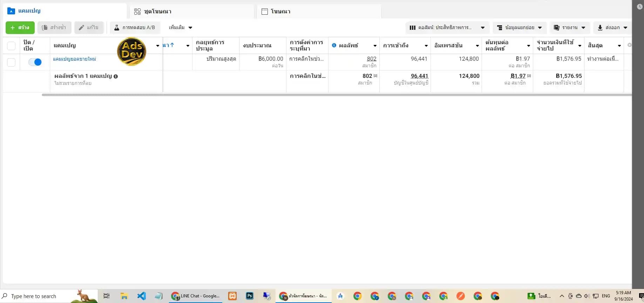644x303 pixels.
Task: Click the green ไอเดี... widget in the taskbar
Action: click(x=540, y=296)
